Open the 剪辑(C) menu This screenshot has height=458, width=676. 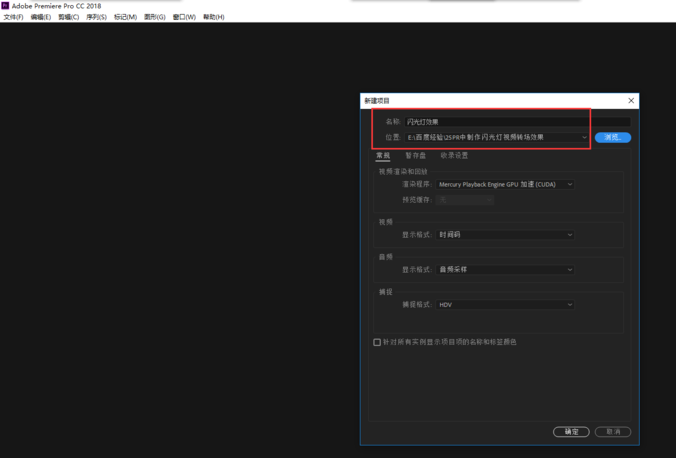(x=69, y=17)
